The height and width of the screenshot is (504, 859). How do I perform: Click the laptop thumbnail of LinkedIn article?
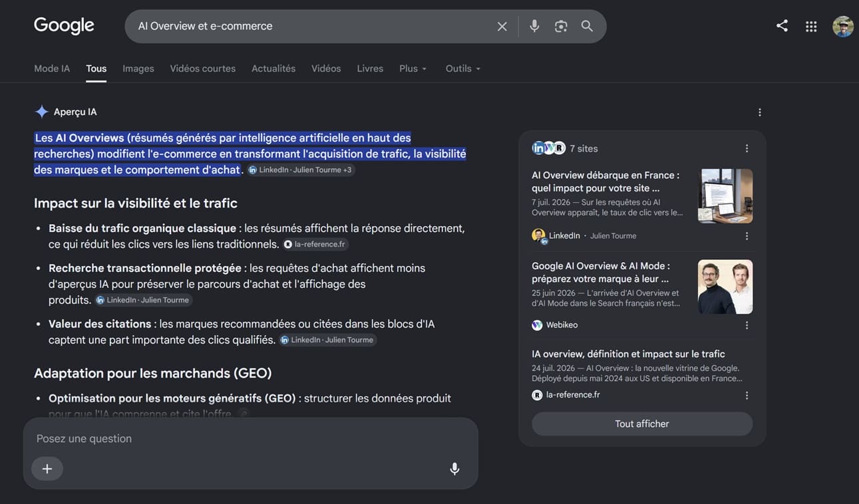(725, 196)
